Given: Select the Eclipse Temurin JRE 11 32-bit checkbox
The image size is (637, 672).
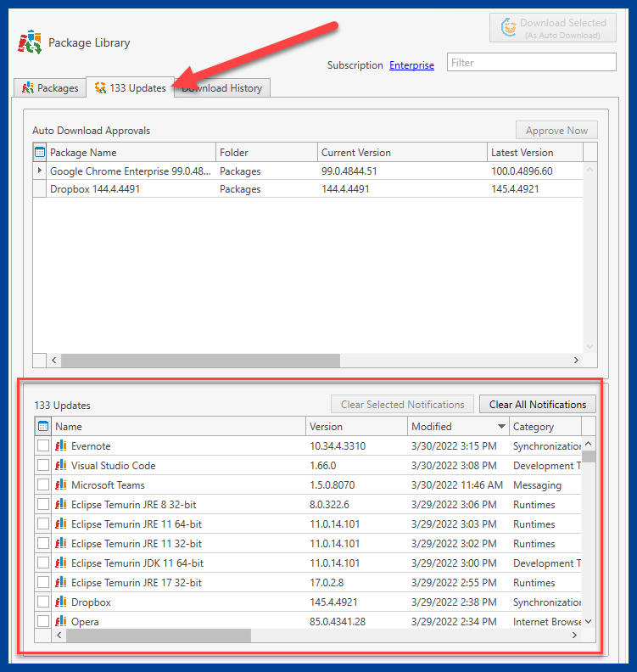Looking at the screenshot, I should pos(43,543).
